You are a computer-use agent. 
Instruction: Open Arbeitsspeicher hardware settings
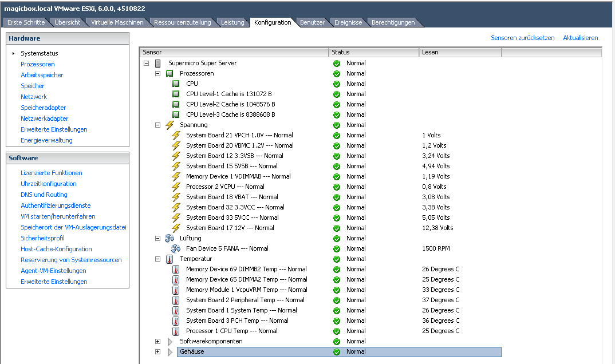(42, 75)
